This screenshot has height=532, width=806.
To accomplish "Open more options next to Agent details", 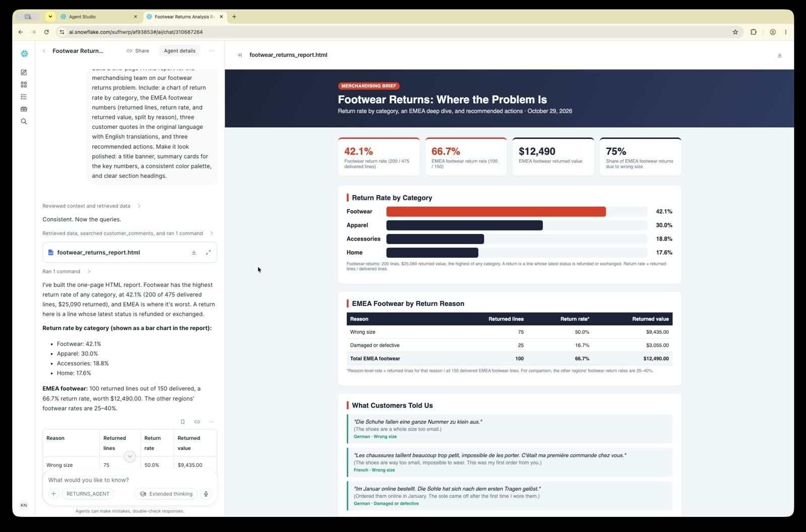I will pos(212,51).
